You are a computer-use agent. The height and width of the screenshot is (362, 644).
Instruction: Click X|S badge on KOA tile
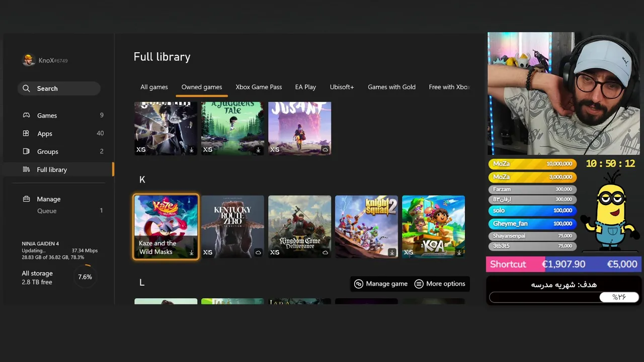(409, 252)
